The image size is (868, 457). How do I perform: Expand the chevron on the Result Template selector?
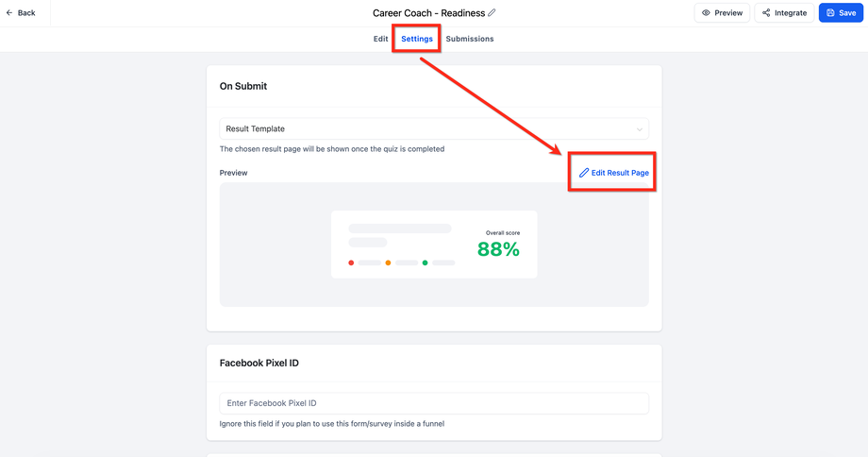pos(639,129)
